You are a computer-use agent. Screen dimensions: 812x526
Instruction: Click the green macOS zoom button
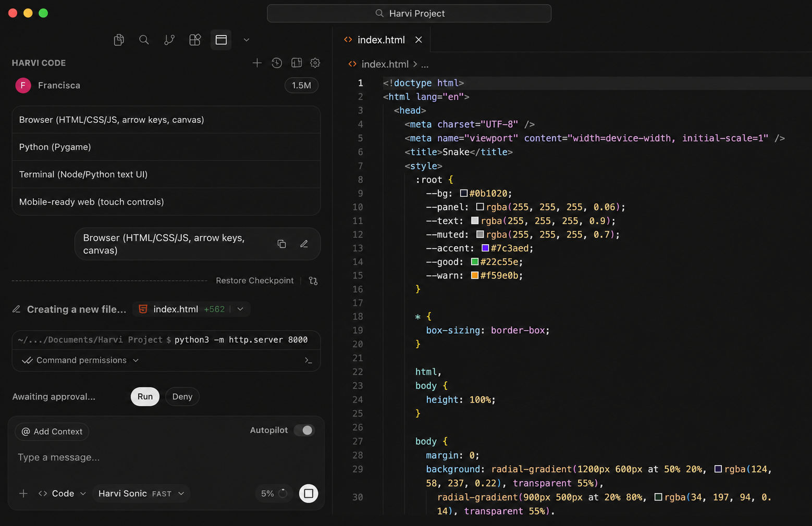coord(43,13)
